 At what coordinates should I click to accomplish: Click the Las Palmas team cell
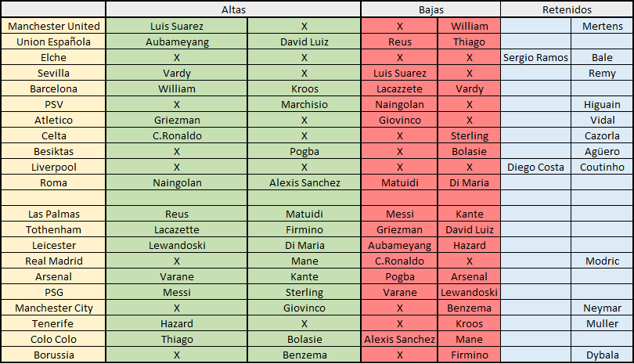point(53,214)
